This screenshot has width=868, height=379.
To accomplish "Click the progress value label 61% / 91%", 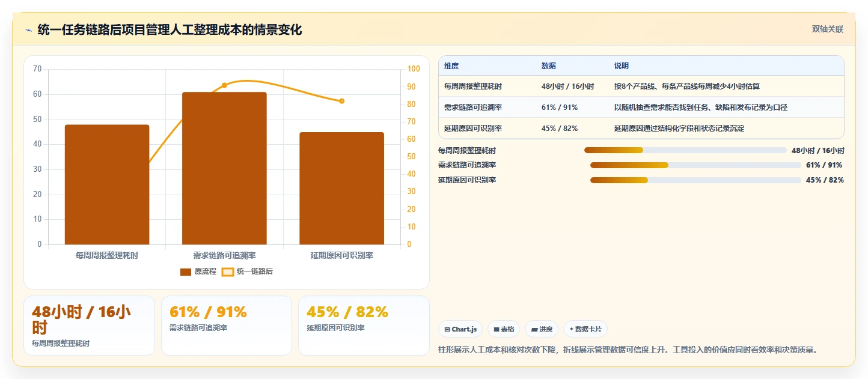I will (x=824, y=165).
